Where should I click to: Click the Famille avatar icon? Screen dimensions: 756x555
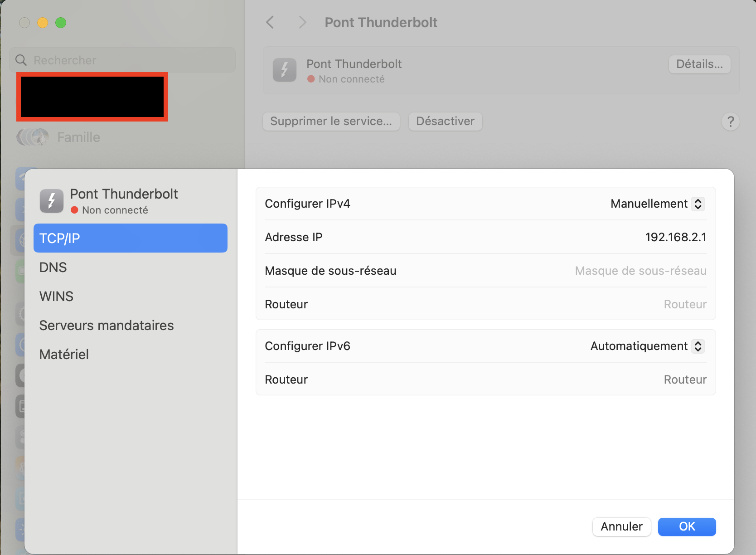tap(33, 137)
